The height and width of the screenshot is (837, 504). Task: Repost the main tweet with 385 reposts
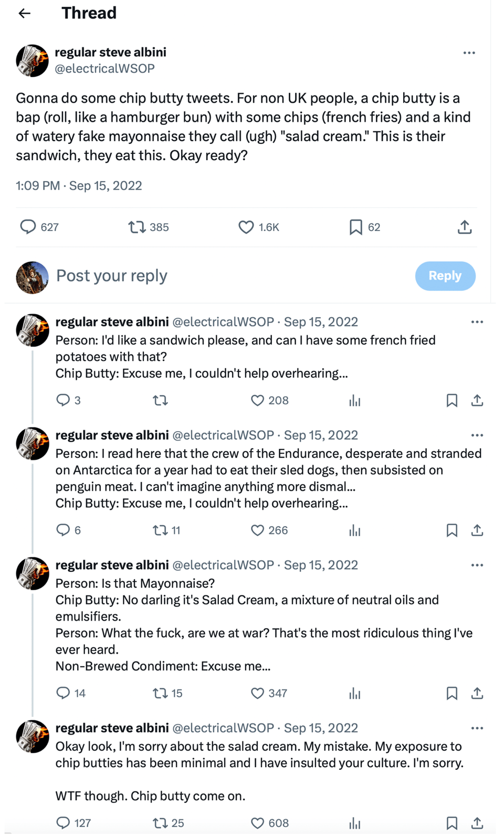(x=137, y=227)
